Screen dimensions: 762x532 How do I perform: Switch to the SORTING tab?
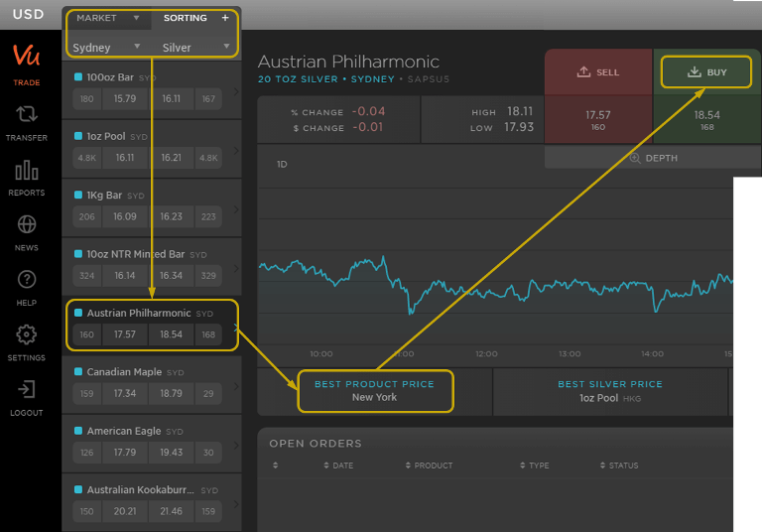[186, 18]
